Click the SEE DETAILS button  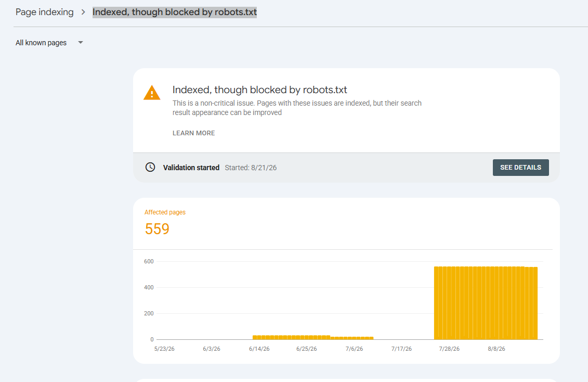click(520, 168)
